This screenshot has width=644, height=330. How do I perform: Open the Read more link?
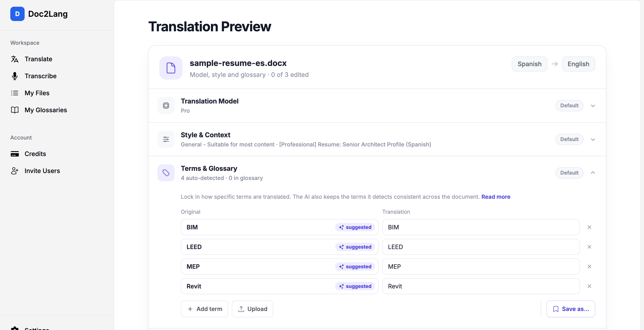click(x=496, y=197)
